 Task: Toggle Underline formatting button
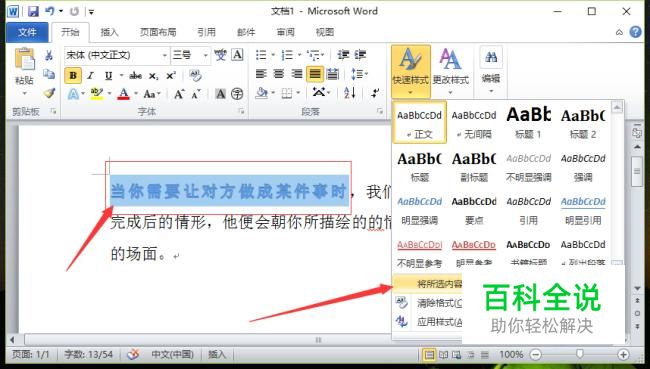[108, 75]
